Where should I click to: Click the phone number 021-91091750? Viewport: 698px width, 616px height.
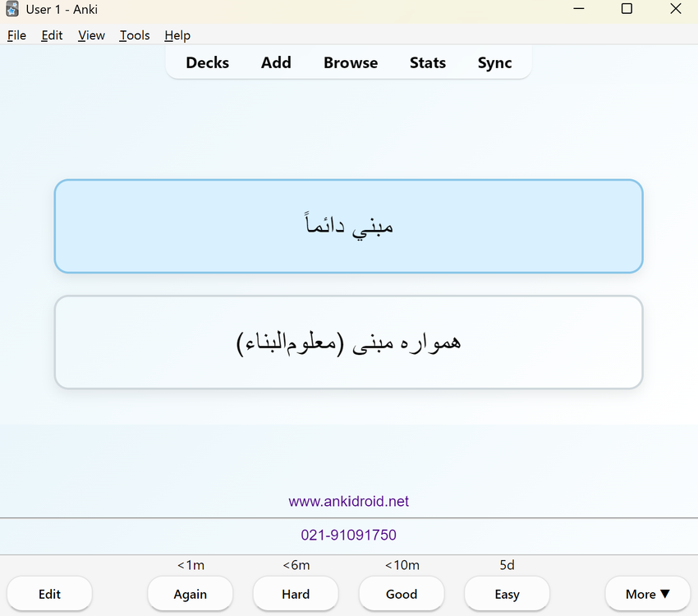pos(348,535)
